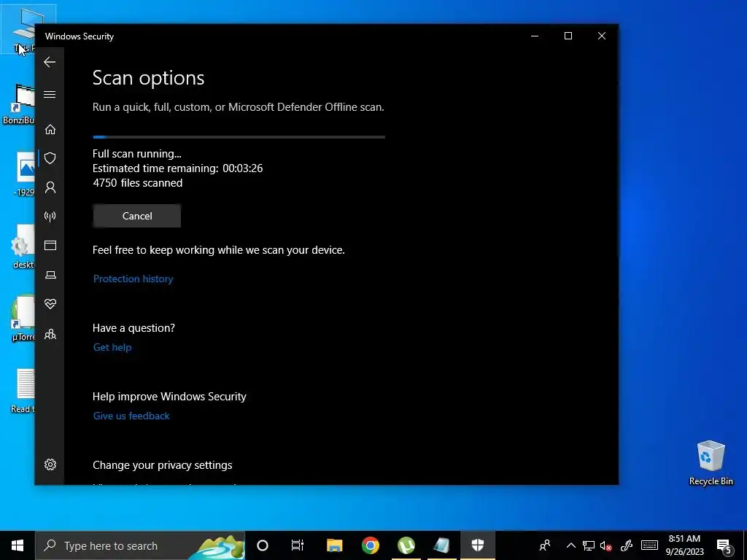747x560 pixels.
Task: Show hidden system tray icons
Action: [570, 545]
